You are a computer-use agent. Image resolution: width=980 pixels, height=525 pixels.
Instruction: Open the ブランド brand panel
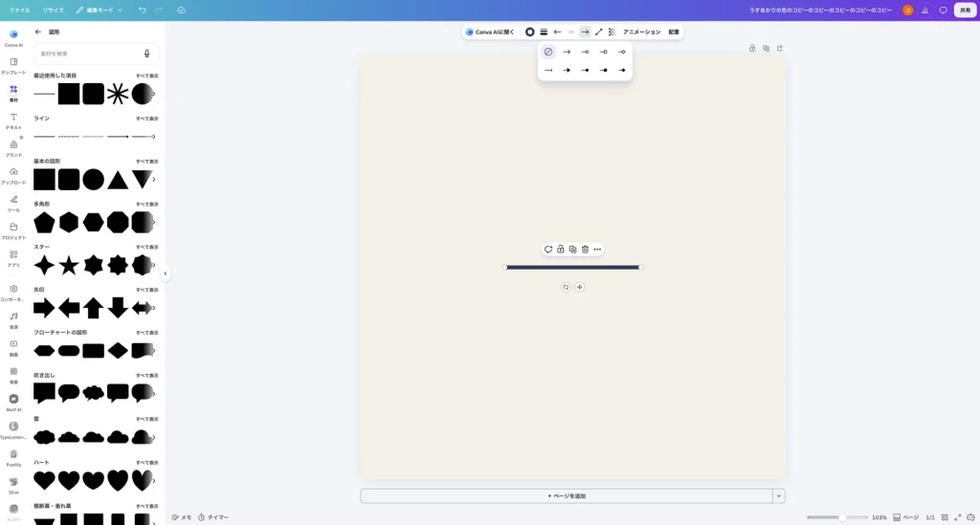[x=13, y=148]
